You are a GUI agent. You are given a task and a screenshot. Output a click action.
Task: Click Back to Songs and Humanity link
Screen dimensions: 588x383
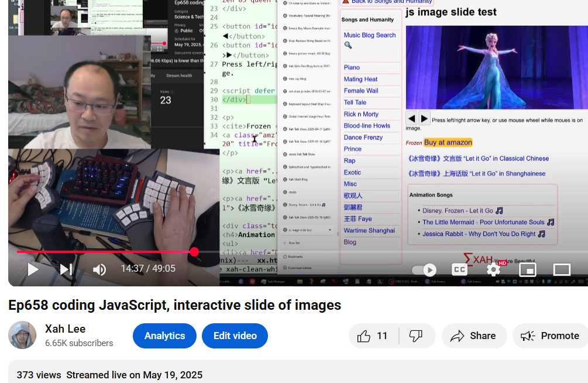coord(387,2)
